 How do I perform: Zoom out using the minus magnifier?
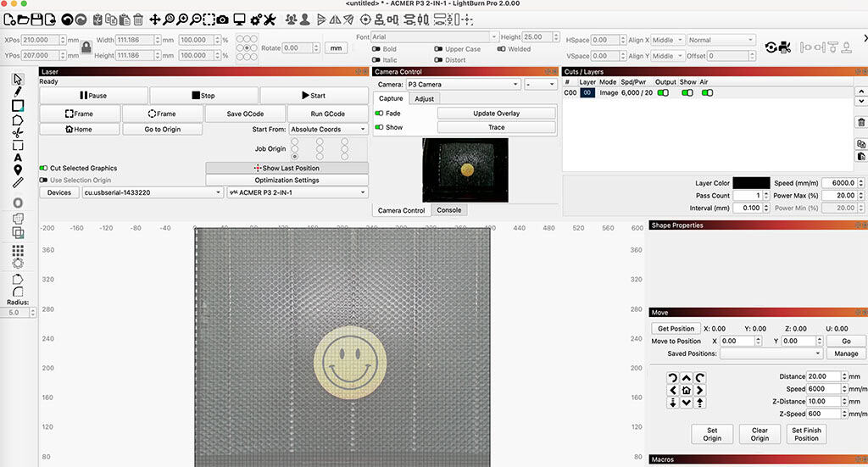click(196, 20)
